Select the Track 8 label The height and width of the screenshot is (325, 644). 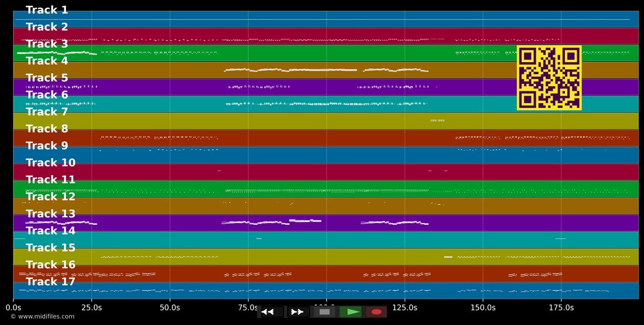[47, 129]
